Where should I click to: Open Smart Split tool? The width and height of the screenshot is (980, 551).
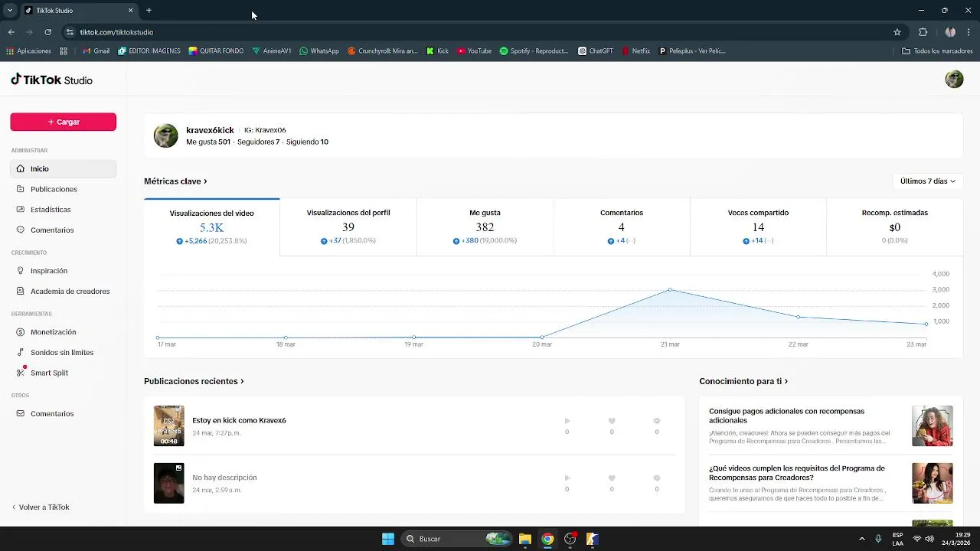pos(63,373)
